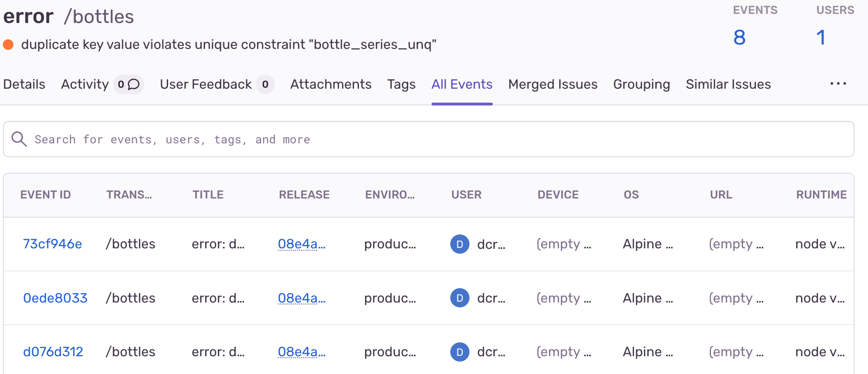This screenshot has height=374, width=868.
Task: Open event 73cf946e
Action: click(x=53, y=244)
